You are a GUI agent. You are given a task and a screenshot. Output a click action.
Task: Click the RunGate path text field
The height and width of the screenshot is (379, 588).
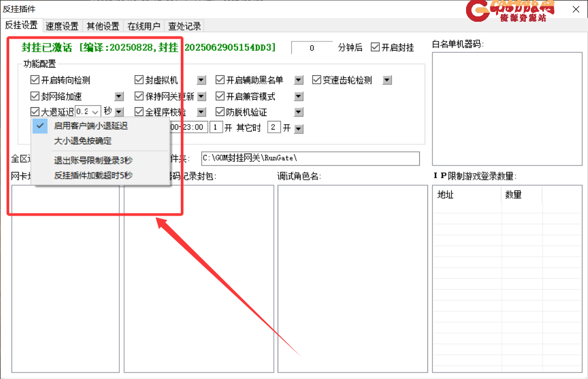(310, 158)
